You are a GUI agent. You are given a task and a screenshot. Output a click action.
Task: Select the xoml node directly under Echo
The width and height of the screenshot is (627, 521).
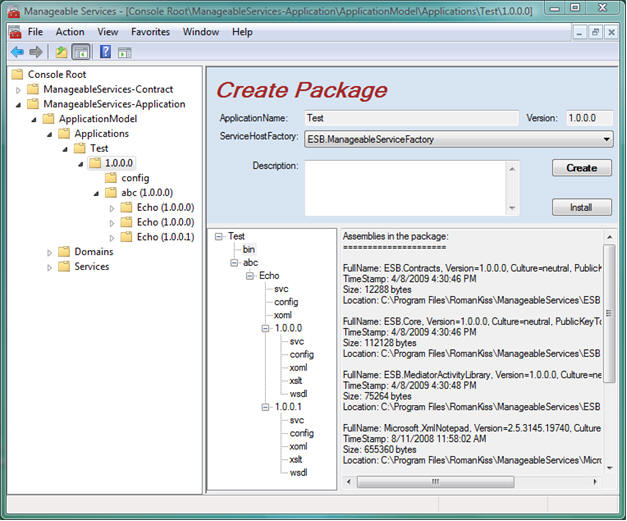click(283, 315)
